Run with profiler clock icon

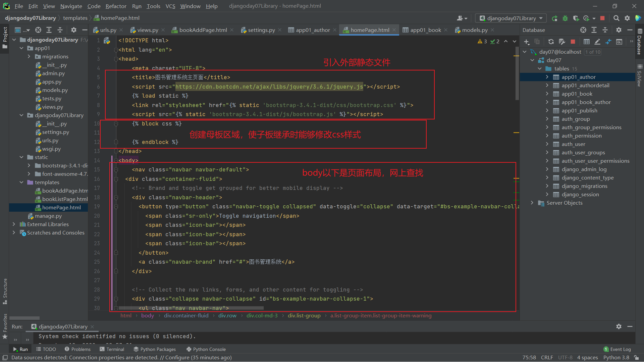click(586, 18)
